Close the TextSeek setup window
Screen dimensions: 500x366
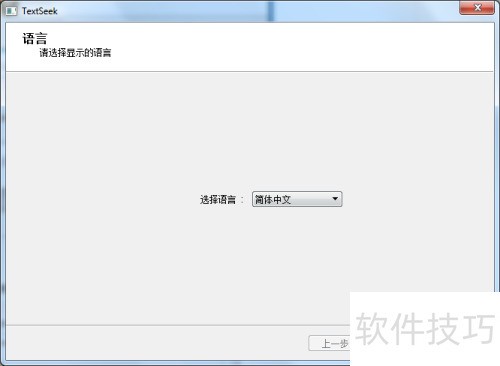coord(477,8)
